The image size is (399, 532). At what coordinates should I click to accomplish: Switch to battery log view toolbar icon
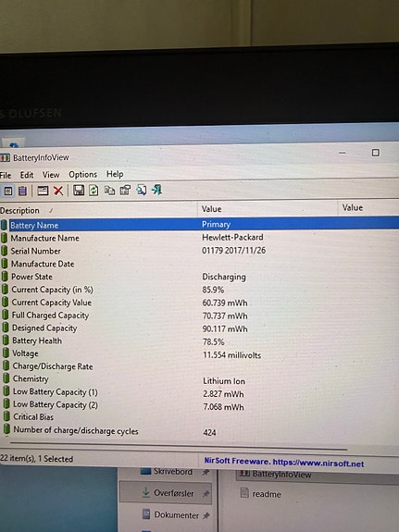click(x=22, y=191)
